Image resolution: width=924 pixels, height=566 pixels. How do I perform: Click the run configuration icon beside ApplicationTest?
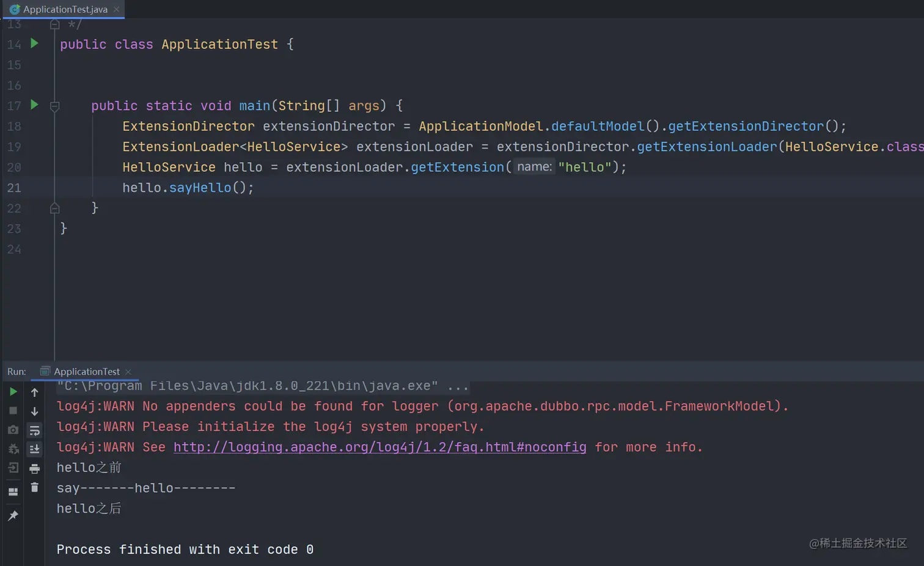pos(45,371)
